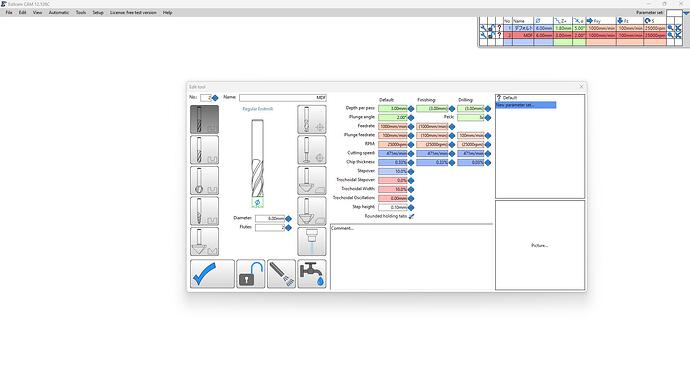This screenshot has height=370, width=690.
Task: Select the T-slot cutter tool type
Action: point(312,150)
